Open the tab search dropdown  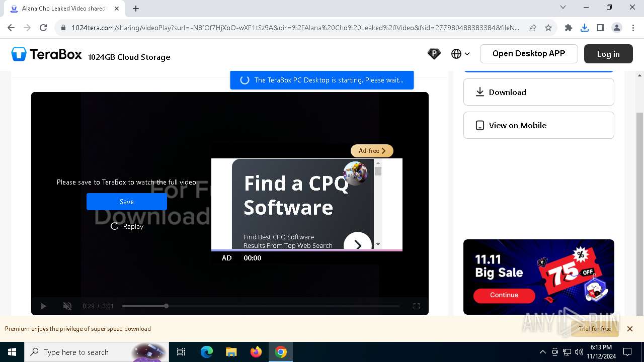click(x=563, y=7)
